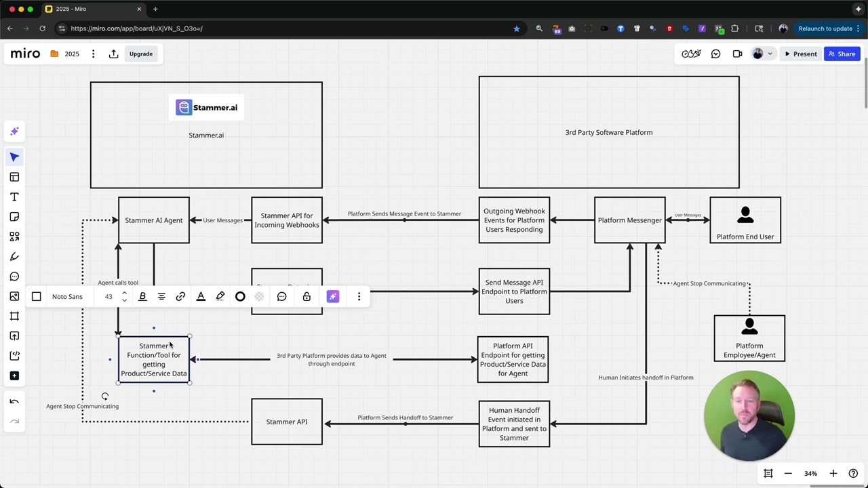
Task: Open the Noto Sans font dropdown
Action: pyautogui.click(x=67, y=296)
